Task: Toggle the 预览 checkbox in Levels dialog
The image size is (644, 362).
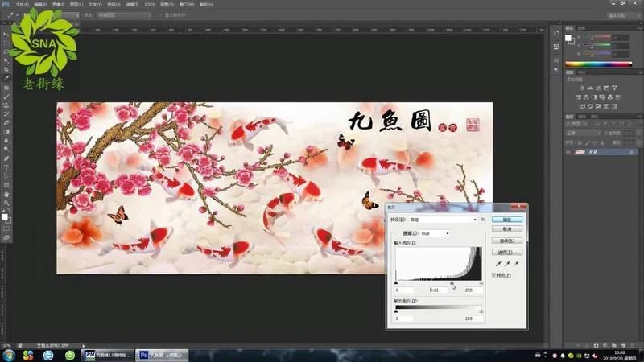Action: 493,275
